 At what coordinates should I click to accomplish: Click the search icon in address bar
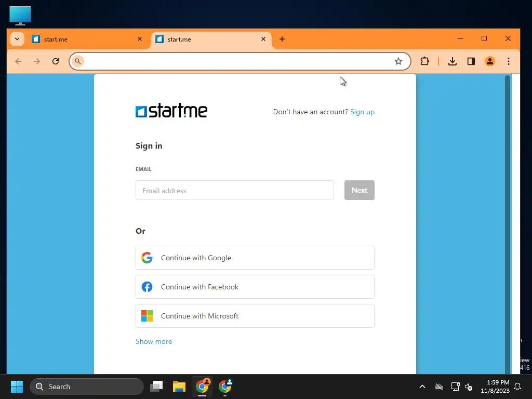(78, 61)
